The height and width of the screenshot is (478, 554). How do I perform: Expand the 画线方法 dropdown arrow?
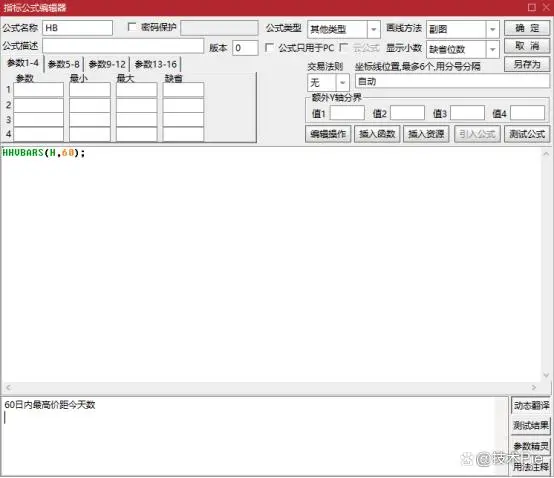[493, 29]
